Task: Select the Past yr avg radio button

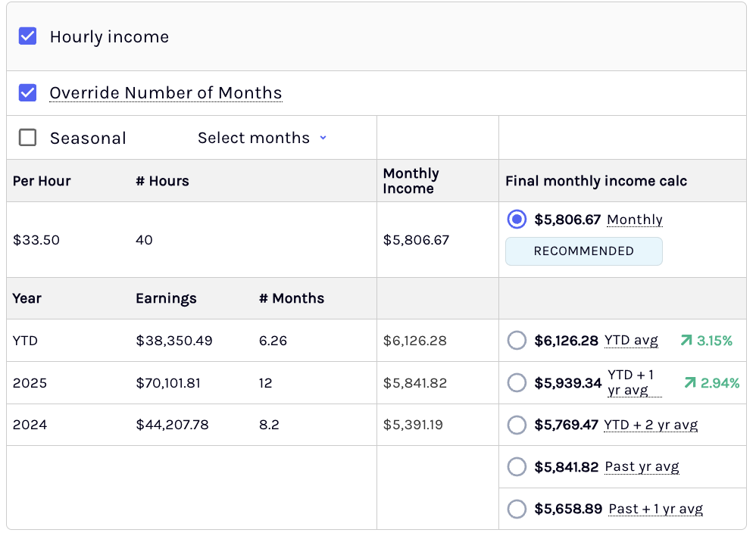Action: [x=517, y=466]
